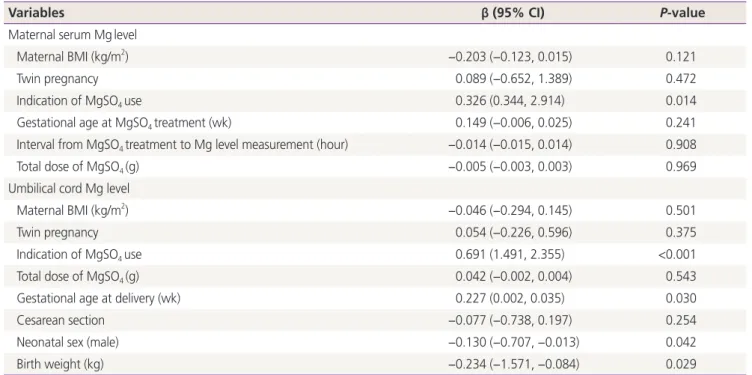This screenshot has height=375, width=752.
Task: Click the β (95% CI) column header
Action: pyautogui.click(x=513, y=13)
